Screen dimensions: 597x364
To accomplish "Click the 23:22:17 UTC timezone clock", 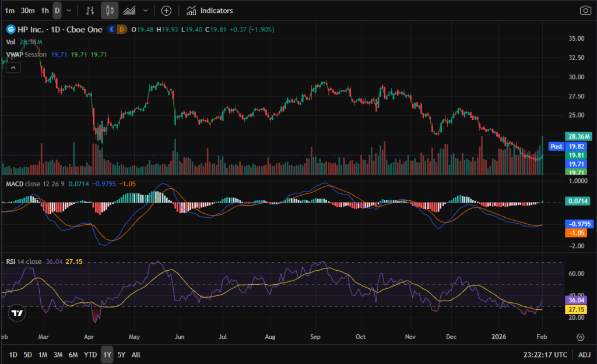I will pos(544,354).
